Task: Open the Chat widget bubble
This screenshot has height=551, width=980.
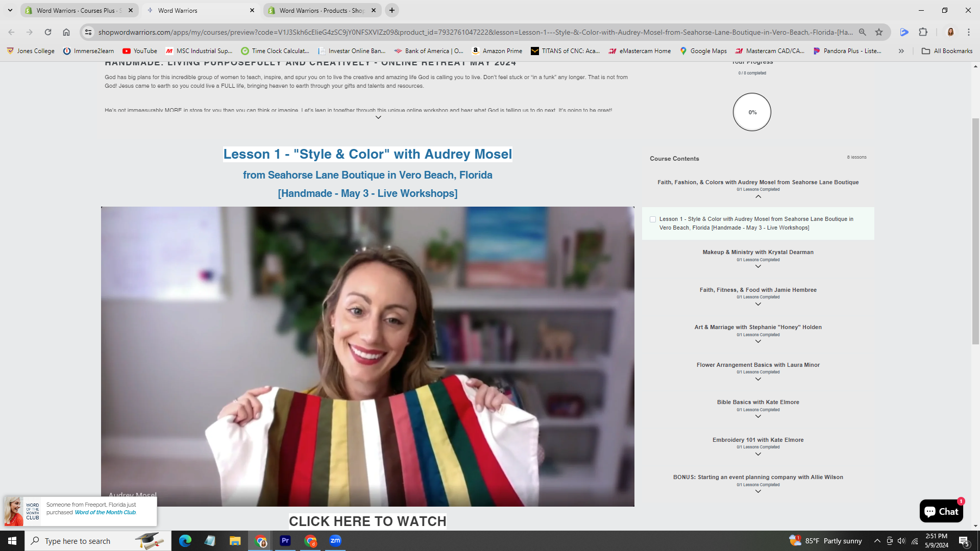Action: [941, 511]
